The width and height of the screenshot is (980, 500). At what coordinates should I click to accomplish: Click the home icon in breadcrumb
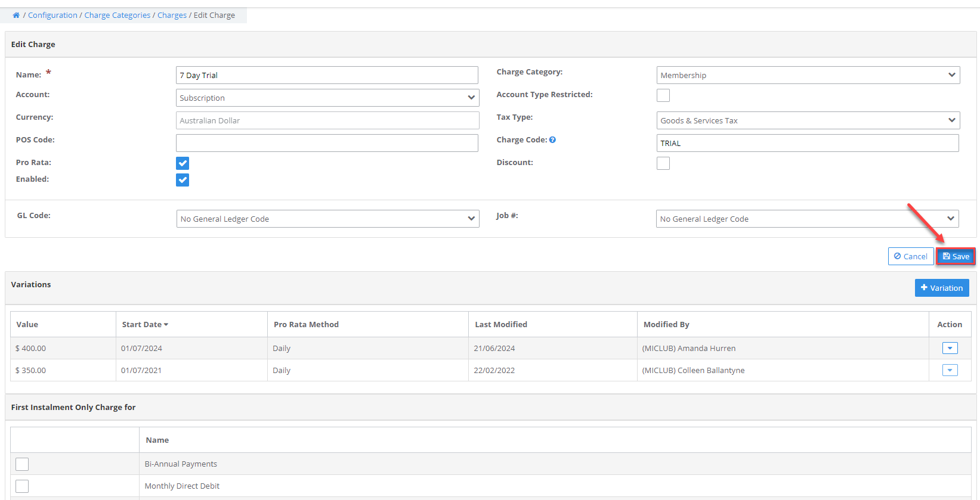click(x=16, y=15)
